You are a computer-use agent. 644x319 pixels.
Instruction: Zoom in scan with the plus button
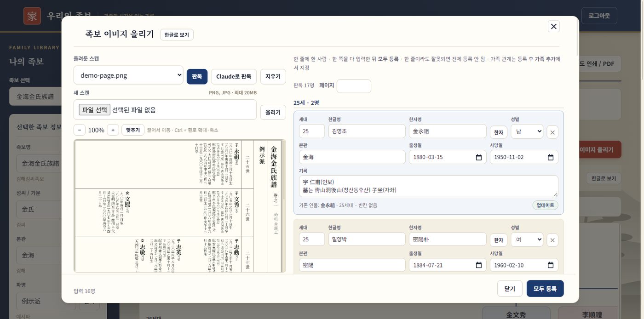[x=113, y=130]
